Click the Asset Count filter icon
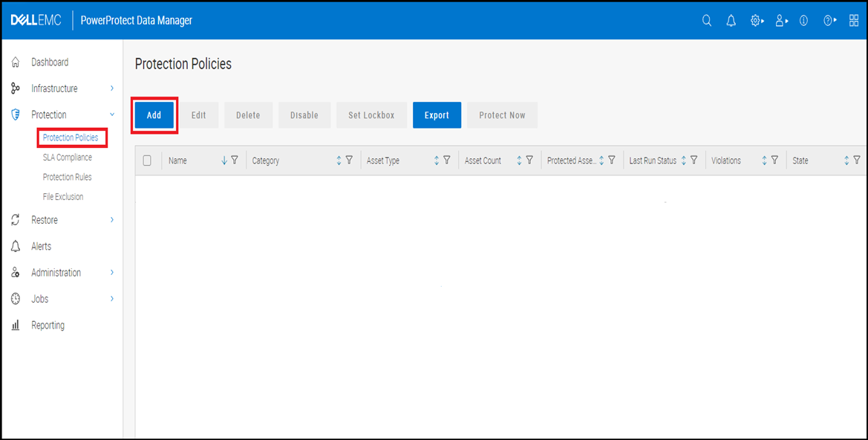Viewport: 868px width, 440px height. [529, 160]
